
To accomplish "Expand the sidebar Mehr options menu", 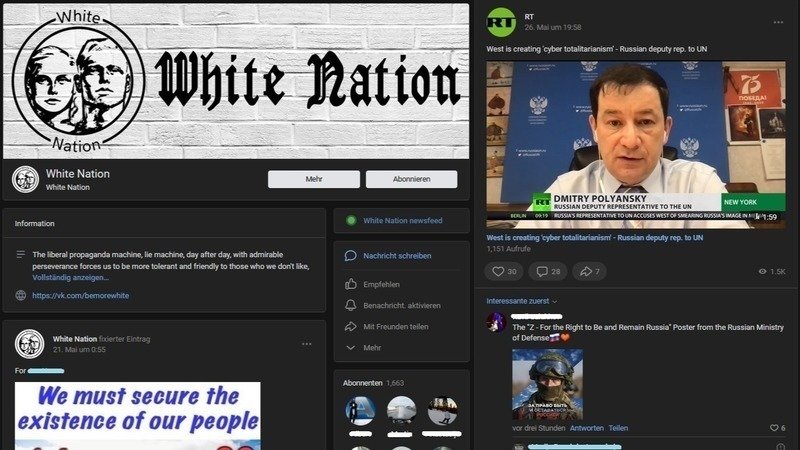I will click(x=351, y=348).
